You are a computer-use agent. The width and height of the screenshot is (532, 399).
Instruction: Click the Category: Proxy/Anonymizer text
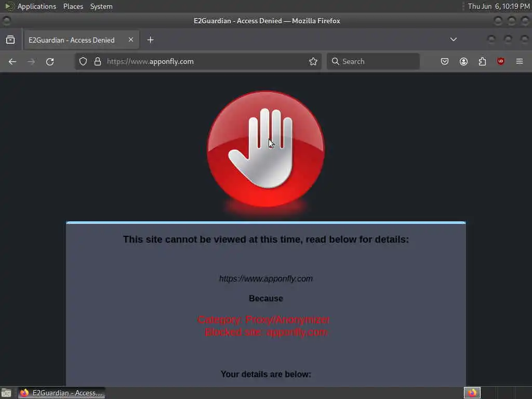point(263,320)
